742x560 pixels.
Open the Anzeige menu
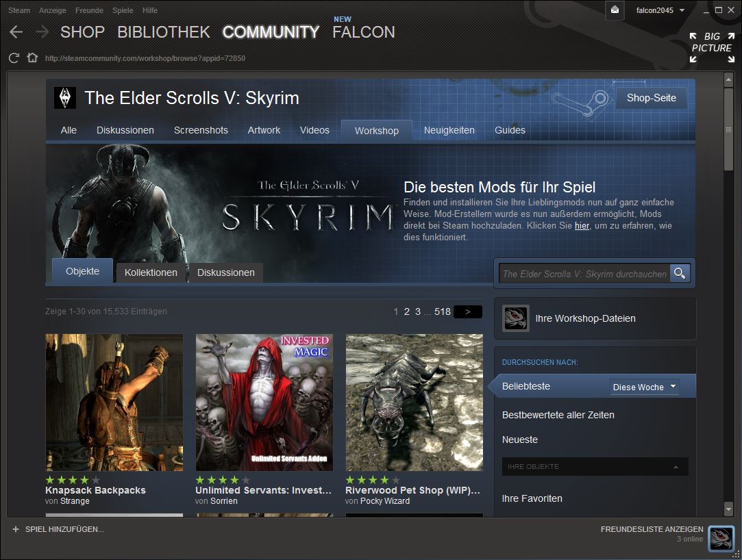[x=53, y=10]
